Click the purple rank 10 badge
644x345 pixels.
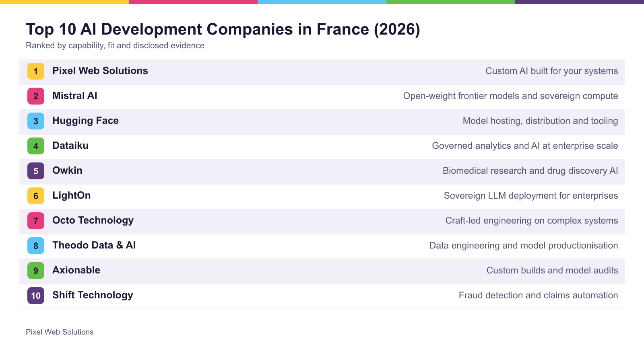36,296
